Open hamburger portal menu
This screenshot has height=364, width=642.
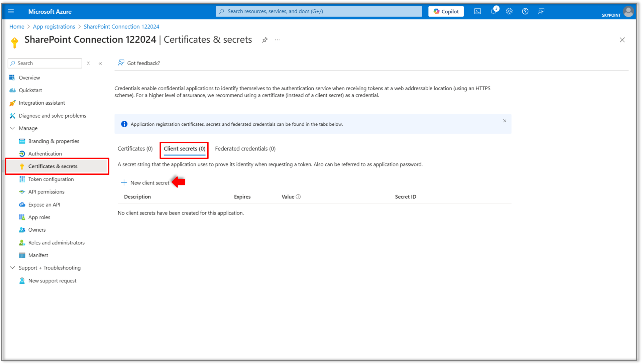tap(11, 11)
